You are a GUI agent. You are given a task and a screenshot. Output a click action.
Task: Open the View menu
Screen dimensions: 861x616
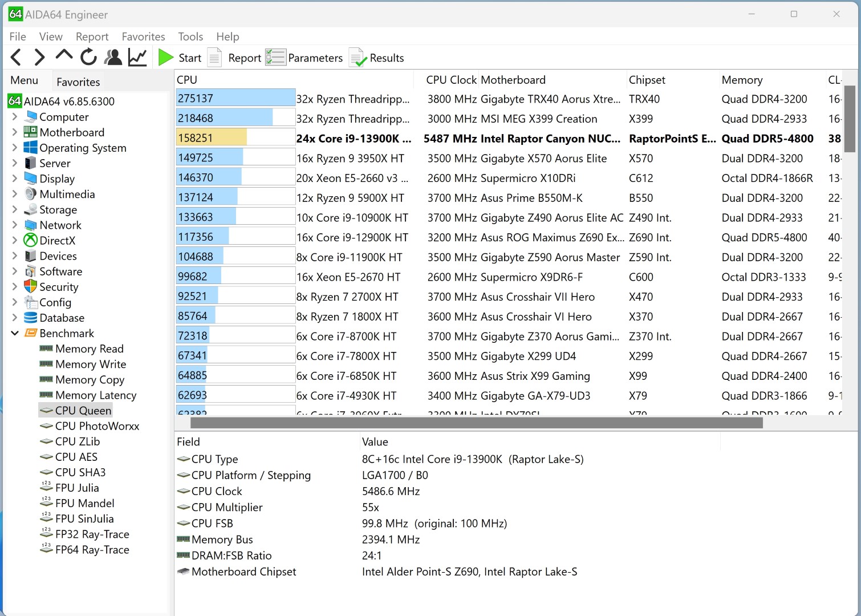point(51,37)
